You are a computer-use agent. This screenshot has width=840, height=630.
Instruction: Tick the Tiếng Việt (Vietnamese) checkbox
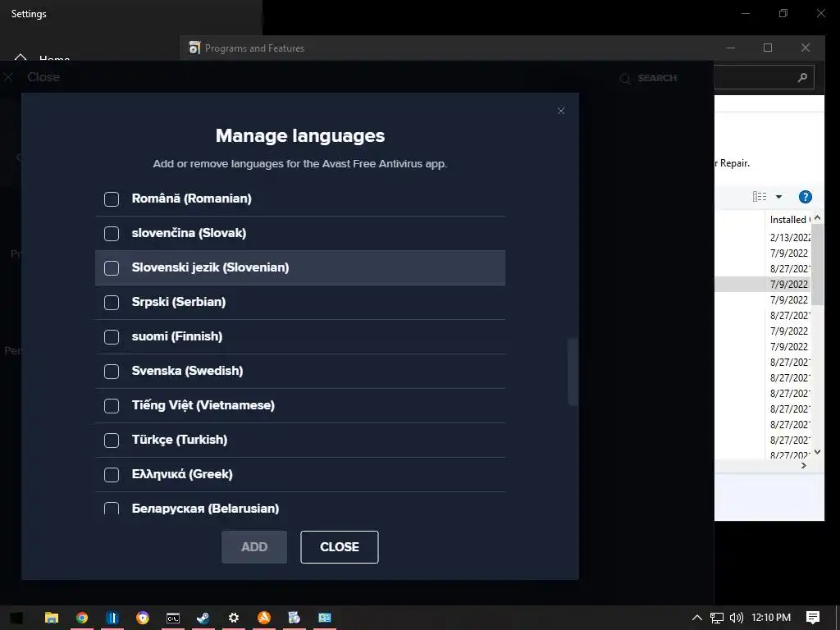(x=112, y=406)
